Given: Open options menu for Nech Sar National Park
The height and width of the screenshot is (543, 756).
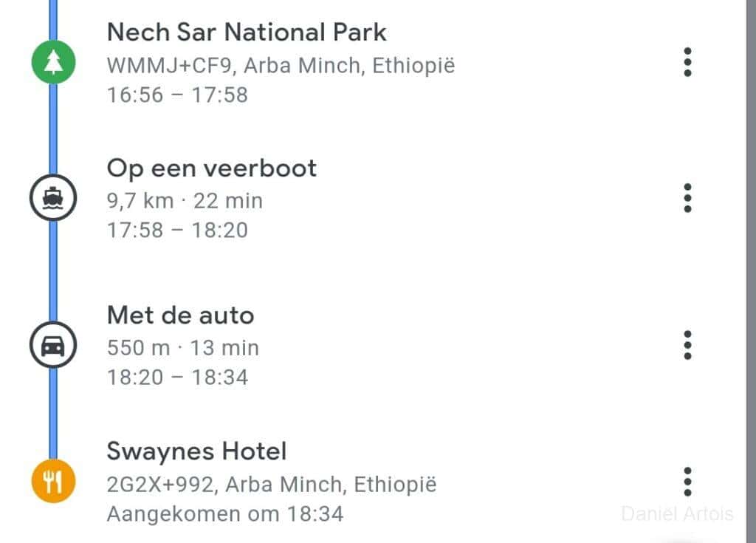Looking at the screenshot, I should (x=687, y=63).
